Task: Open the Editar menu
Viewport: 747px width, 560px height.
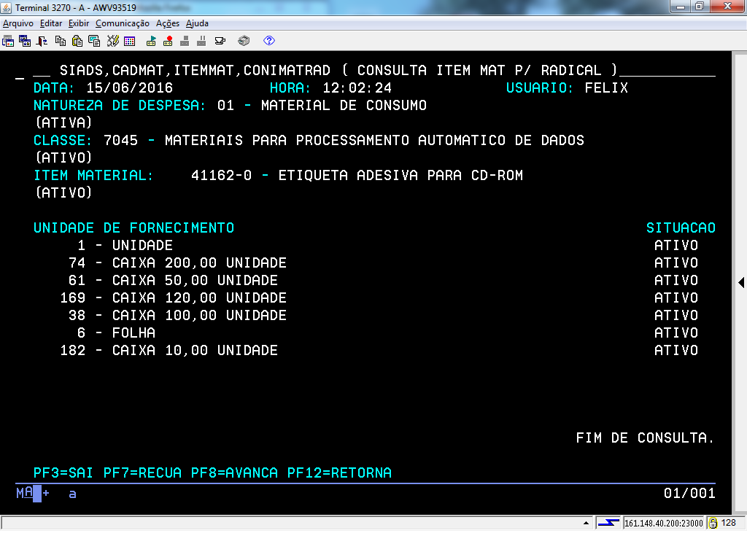Action: [51, 23]
